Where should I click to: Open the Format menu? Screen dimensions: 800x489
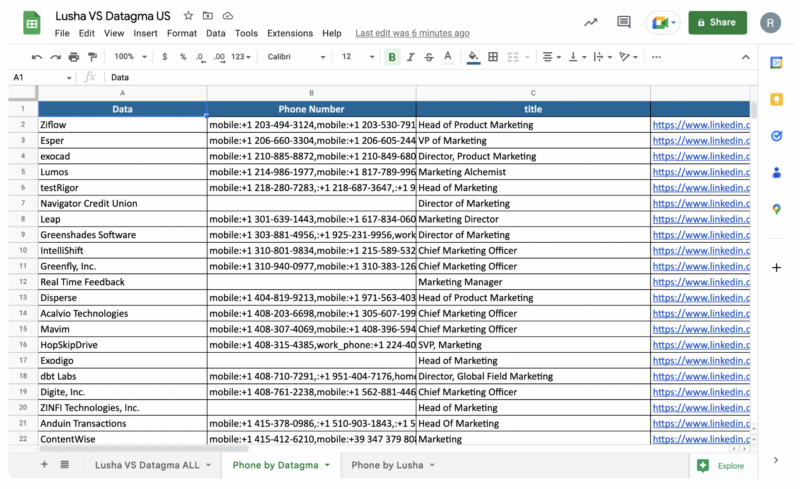click(x=182, y=33)
